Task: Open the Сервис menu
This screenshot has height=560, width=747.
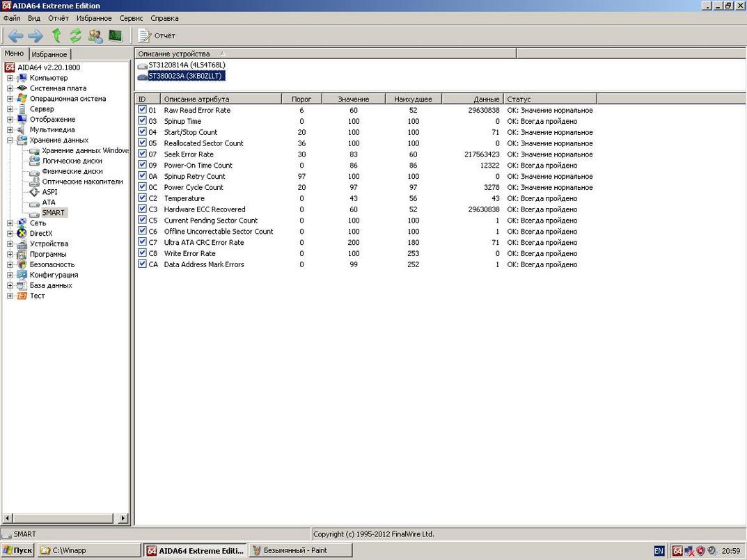Action: coord(131,18)
